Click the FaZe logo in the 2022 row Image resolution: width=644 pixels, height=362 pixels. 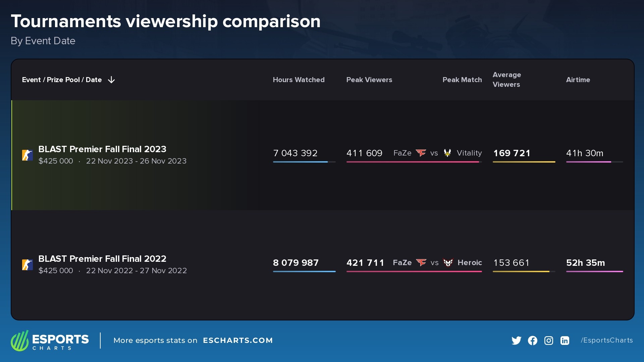coord(421,263)
